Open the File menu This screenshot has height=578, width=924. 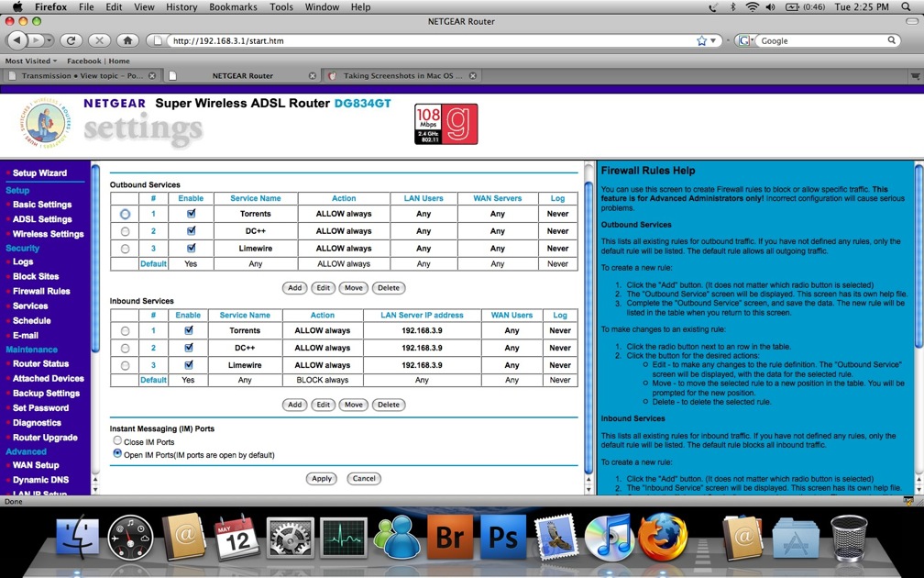pos(86,7)
